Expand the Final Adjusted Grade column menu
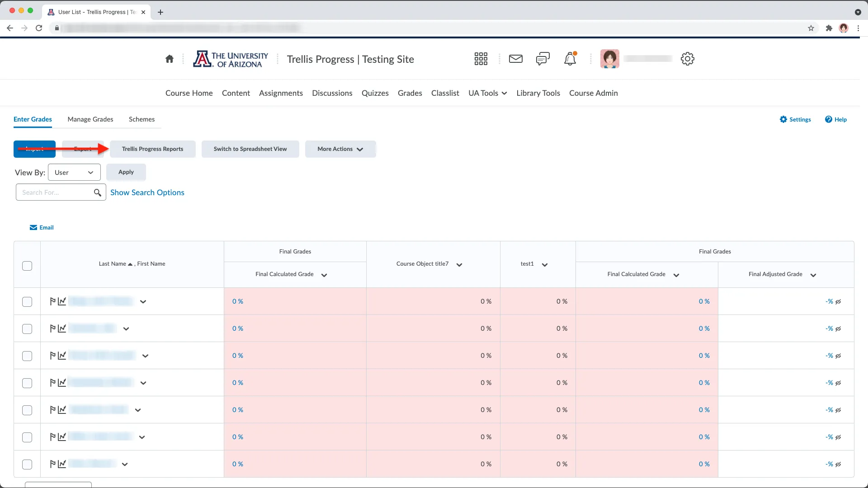 (x=813, y=275)
